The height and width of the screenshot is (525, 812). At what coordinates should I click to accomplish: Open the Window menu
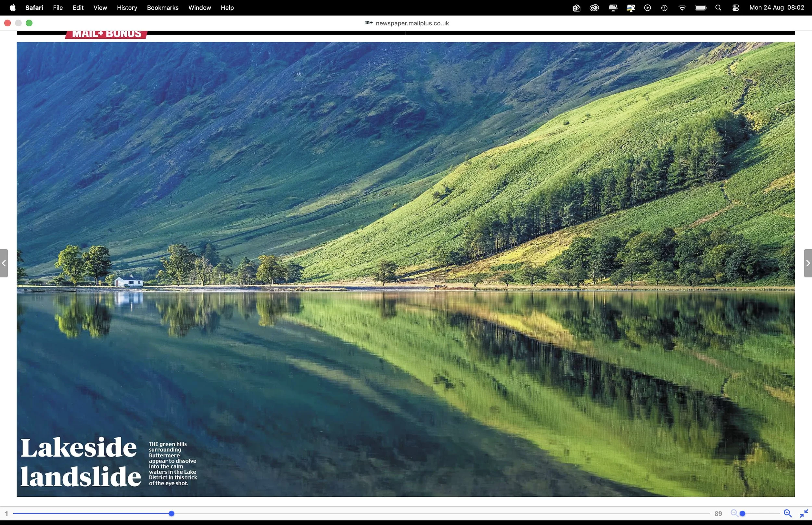[x=200, y=7]
